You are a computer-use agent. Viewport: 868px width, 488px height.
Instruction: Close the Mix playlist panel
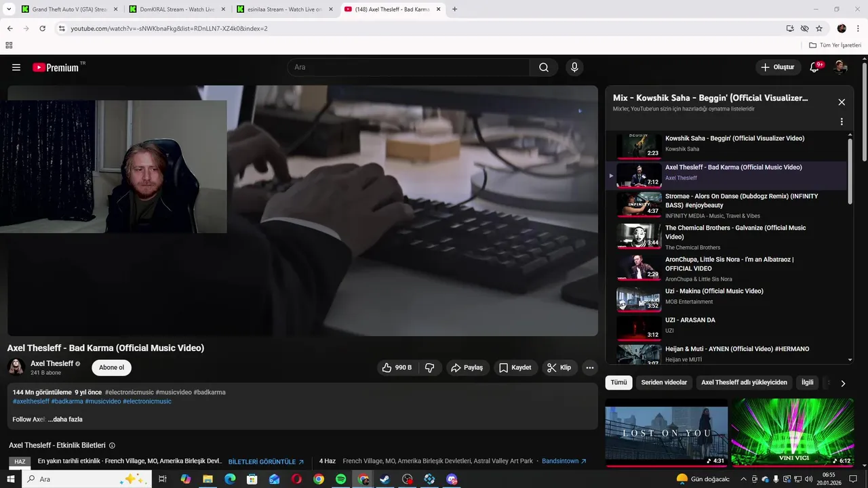click(842, 102)
